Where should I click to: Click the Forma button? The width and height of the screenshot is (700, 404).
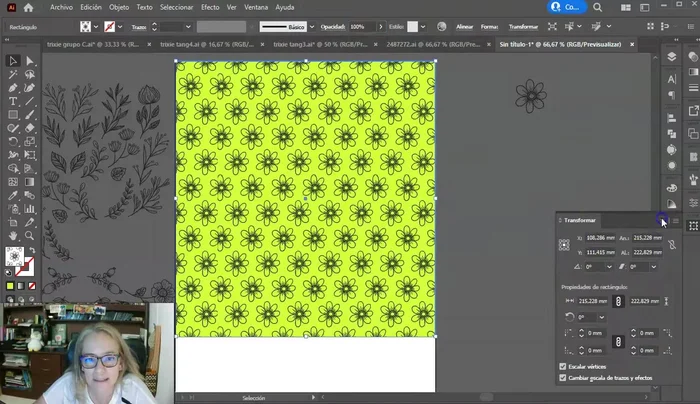(489, 27)
